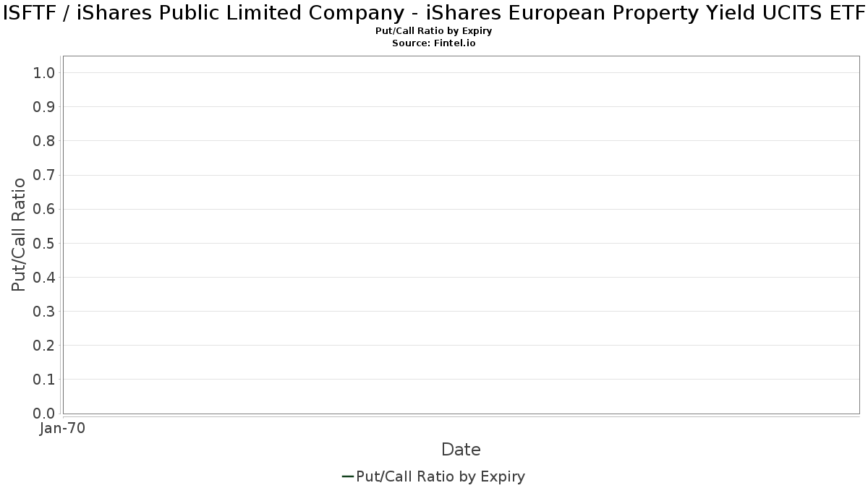
Task: Click the Jan-70 x-axis tick label
Action: pyautogui.click(x=62, y=429)
